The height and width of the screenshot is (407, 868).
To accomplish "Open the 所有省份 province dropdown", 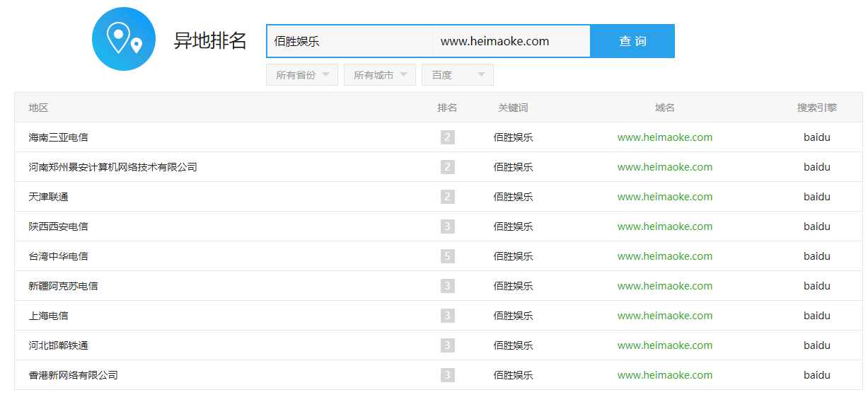I will point(302,75).
